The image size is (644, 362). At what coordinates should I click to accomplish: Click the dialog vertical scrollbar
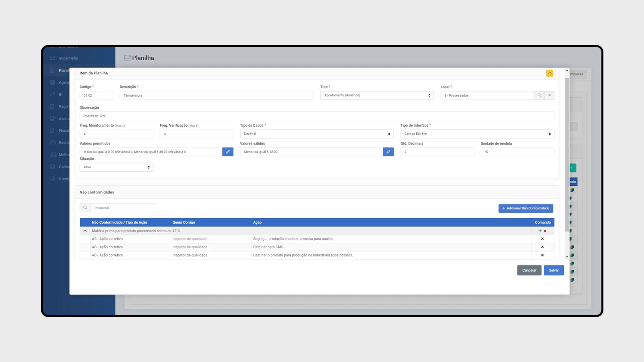click(x=567, y=154)
